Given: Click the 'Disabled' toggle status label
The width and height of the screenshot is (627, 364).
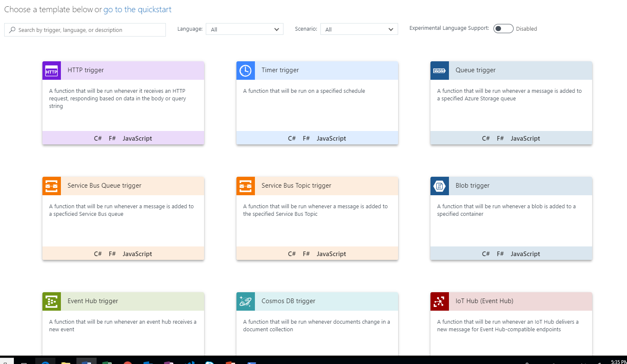Looking at the screenshot, I should [527, 29].
